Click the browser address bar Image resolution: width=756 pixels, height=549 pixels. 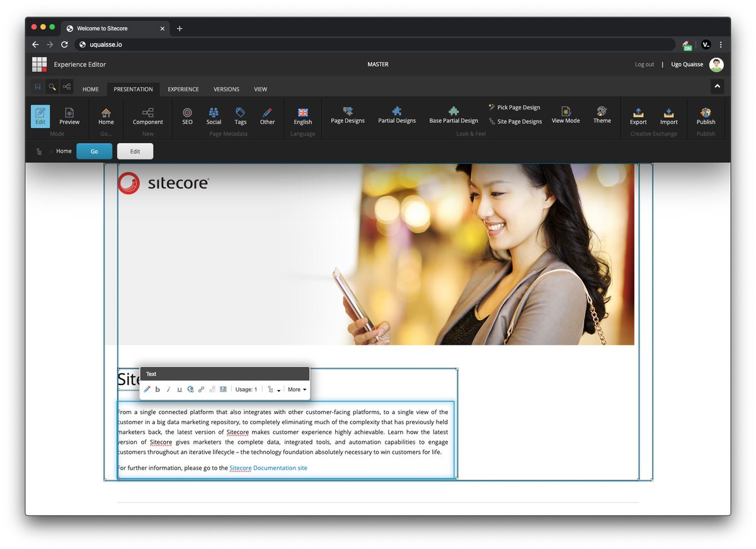tap(375, 45)
